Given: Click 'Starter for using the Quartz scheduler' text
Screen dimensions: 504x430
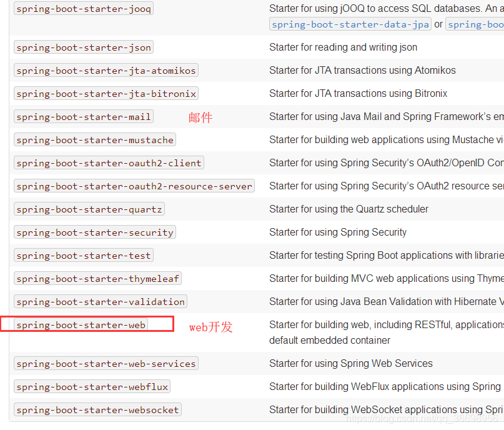Looking at the screenshot, I should [348, 209].
